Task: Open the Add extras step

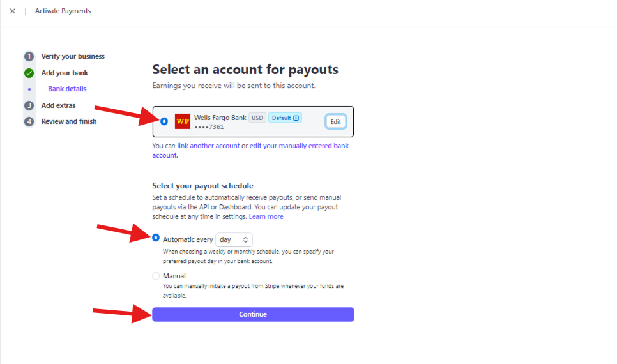Action: [x=58, y=105]
